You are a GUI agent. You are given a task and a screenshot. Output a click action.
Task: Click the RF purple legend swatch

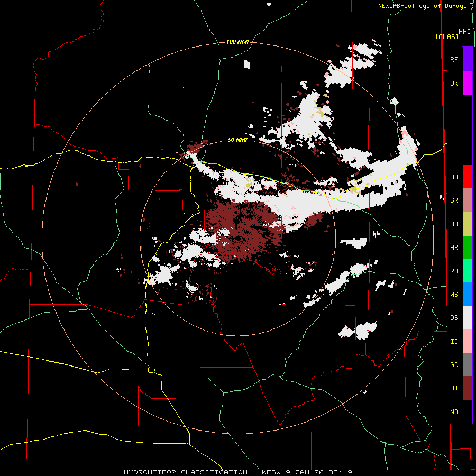(467, 59)
